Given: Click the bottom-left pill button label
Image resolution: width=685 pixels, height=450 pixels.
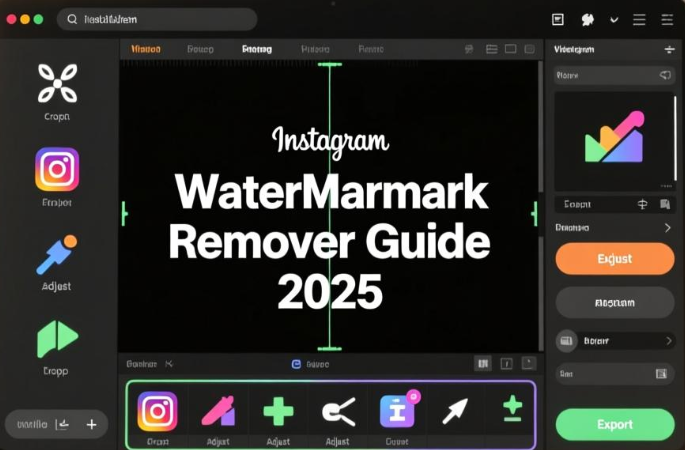Looking at the screenshot, I should pos(32,424).
